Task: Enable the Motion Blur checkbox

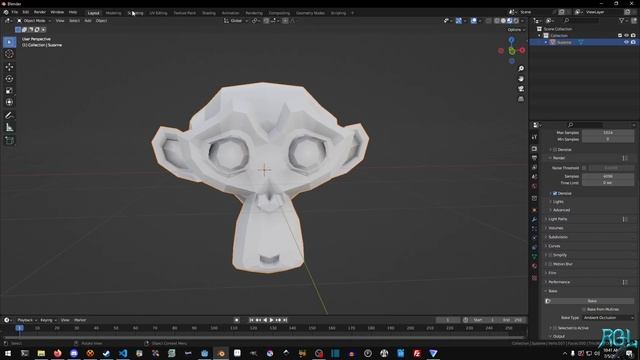Action: [x=550, y=264]
